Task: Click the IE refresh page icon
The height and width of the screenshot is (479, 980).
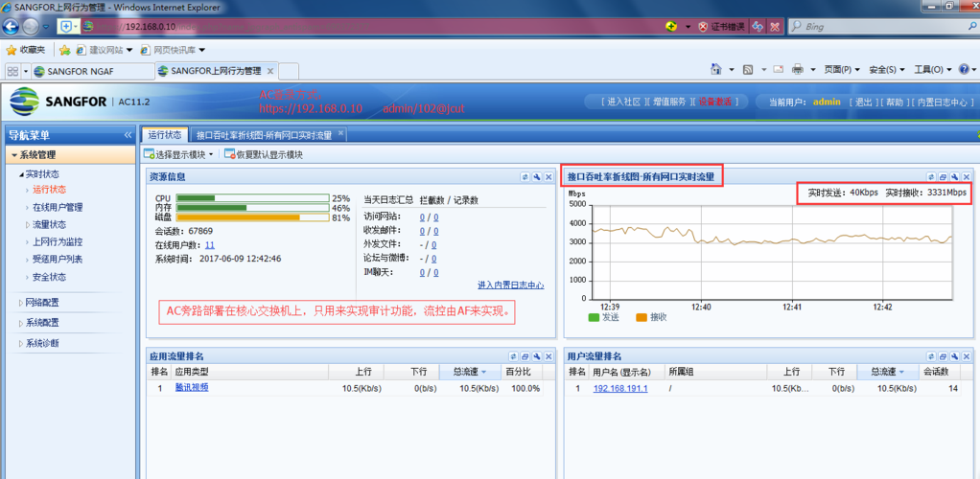Action: coord(758,27)
